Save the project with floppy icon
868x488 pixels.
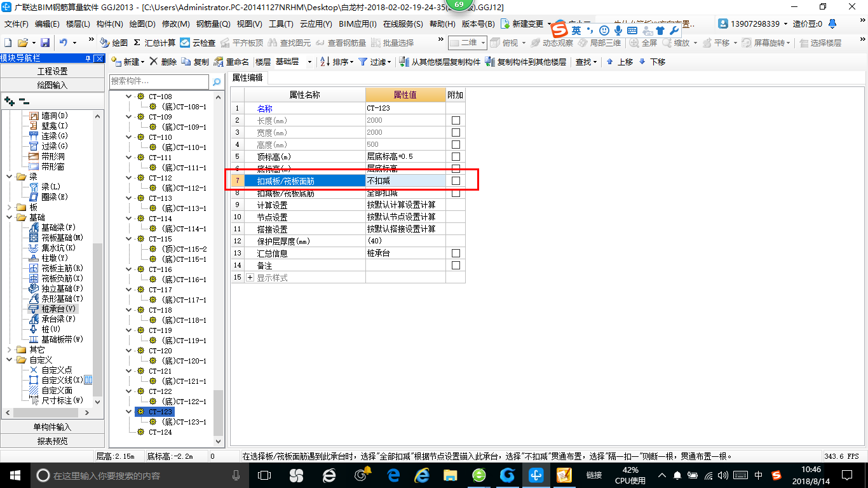[x=45, y=43]
